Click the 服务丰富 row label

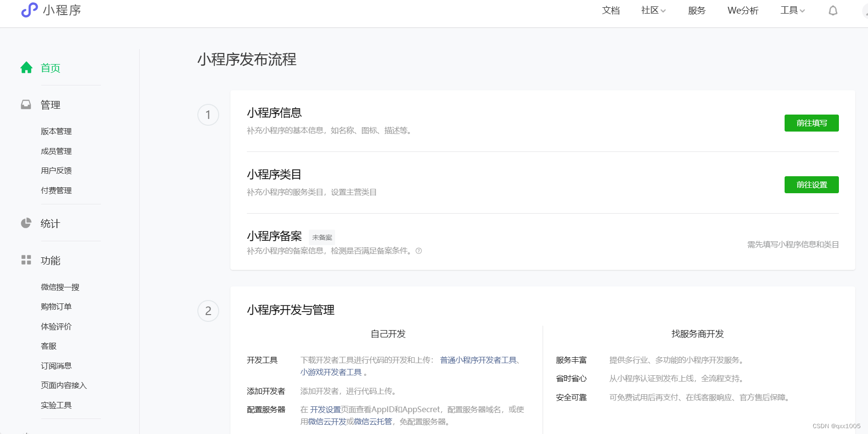(x=571, y=360)
